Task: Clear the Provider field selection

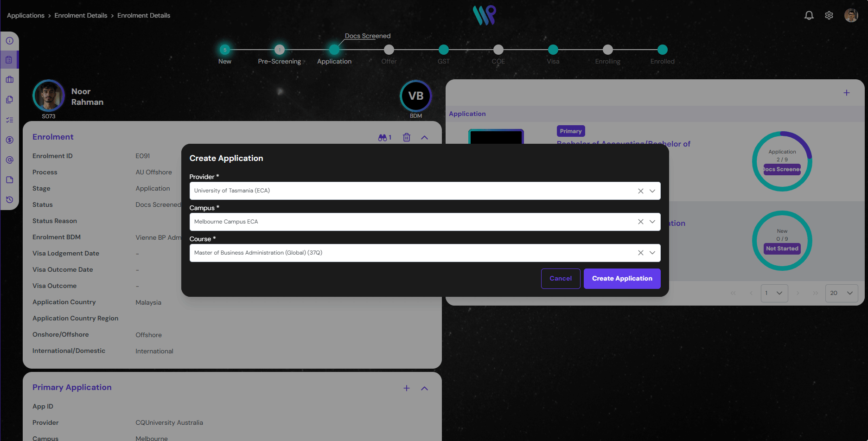Action: point(640,191)
